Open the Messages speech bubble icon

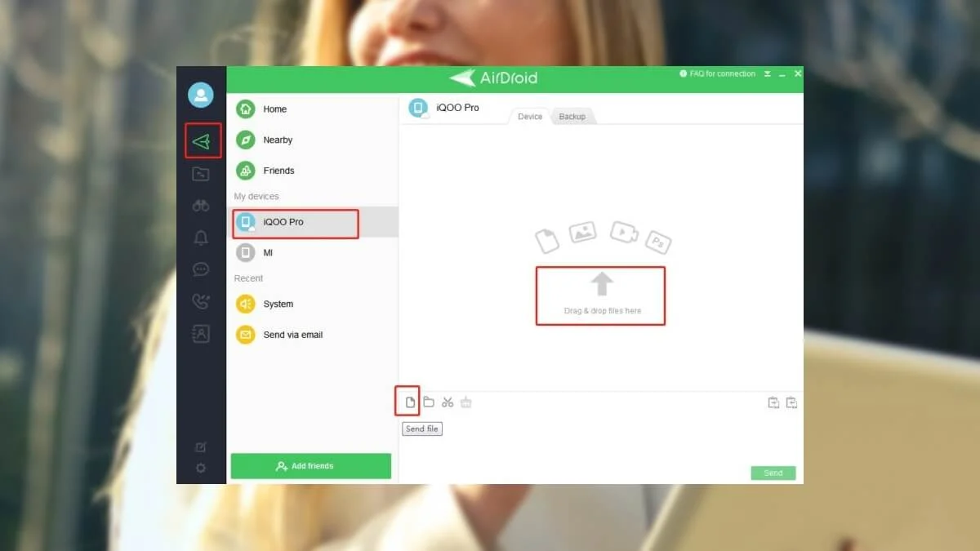click(201, 269)
